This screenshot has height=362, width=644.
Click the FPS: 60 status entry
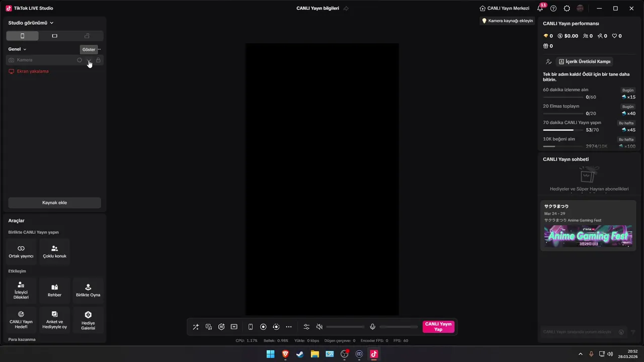(401, 340)
